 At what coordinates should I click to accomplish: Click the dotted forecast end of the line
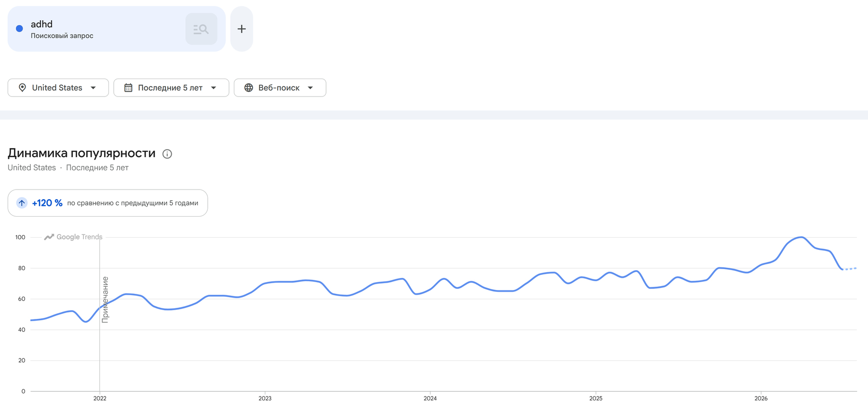[x=850, y=269]
